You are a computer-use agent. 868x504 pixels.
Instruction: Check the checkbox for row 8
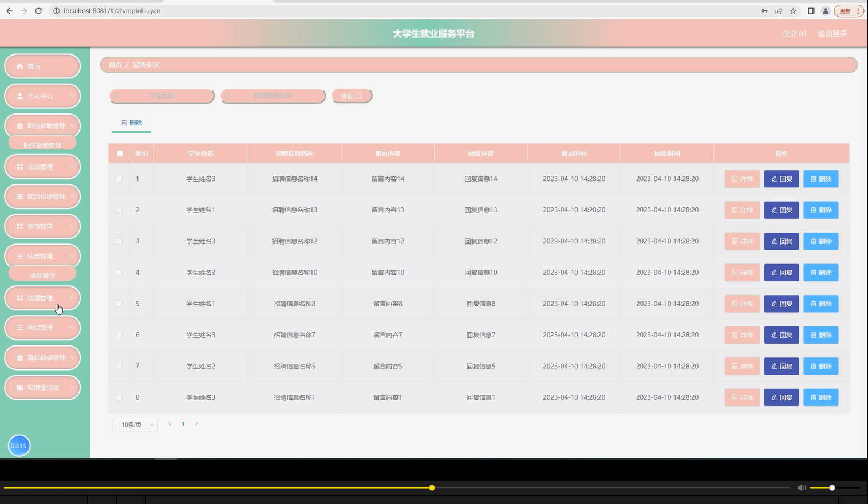(x=119, y=397)
